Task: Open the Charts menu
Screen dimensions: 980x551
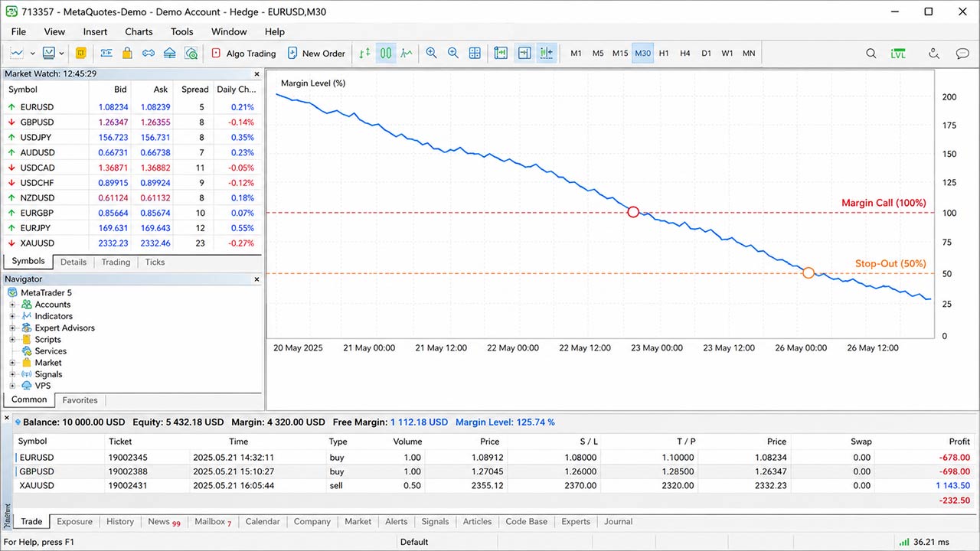Action: [139, 31]
